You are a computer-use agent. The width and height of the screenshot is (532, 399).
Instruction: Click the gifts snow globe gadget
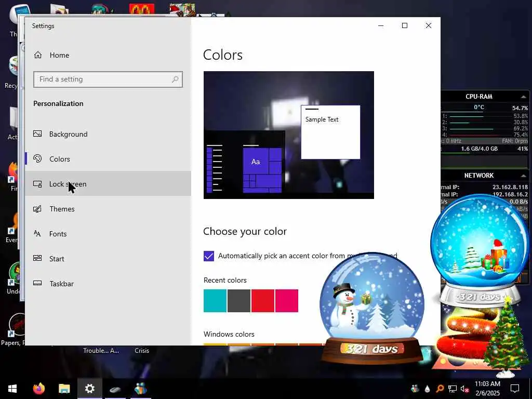point(480,250)
